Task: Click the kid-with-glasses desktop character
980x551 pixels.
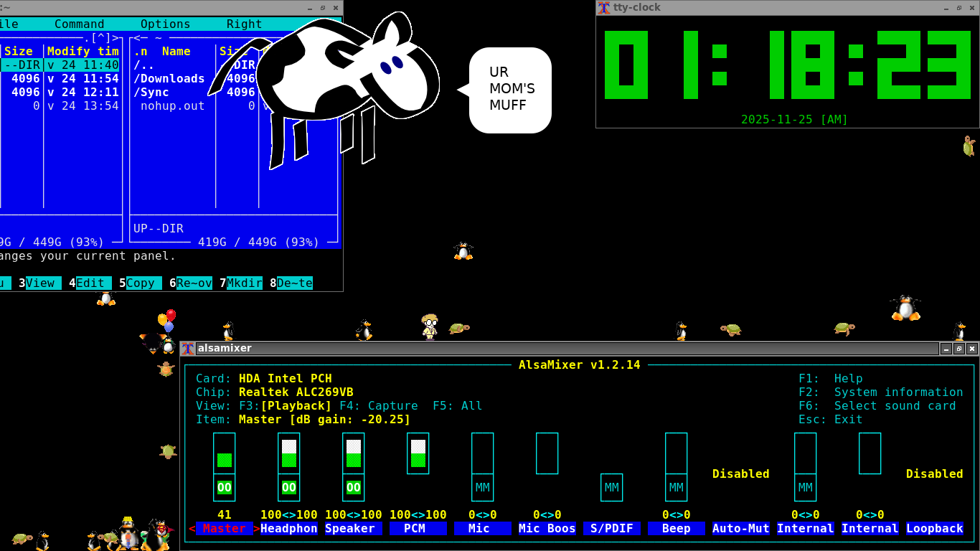Action: 430,326
